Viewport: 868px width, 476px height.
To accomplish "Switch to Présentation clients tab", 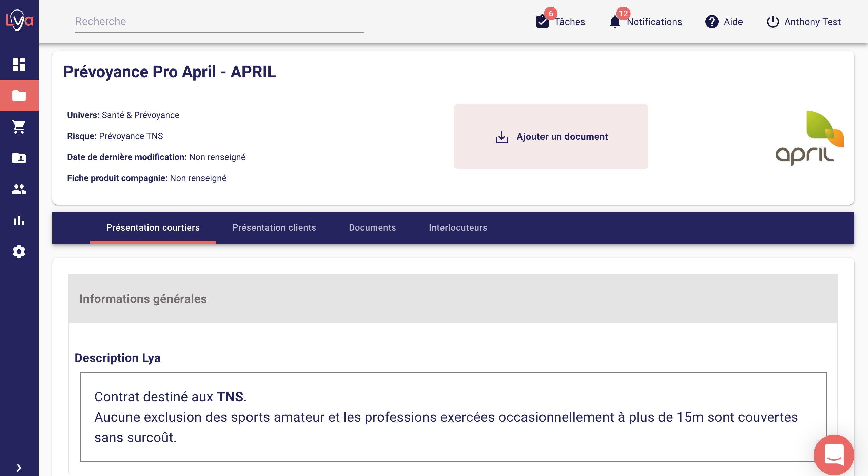I will 274,227.
